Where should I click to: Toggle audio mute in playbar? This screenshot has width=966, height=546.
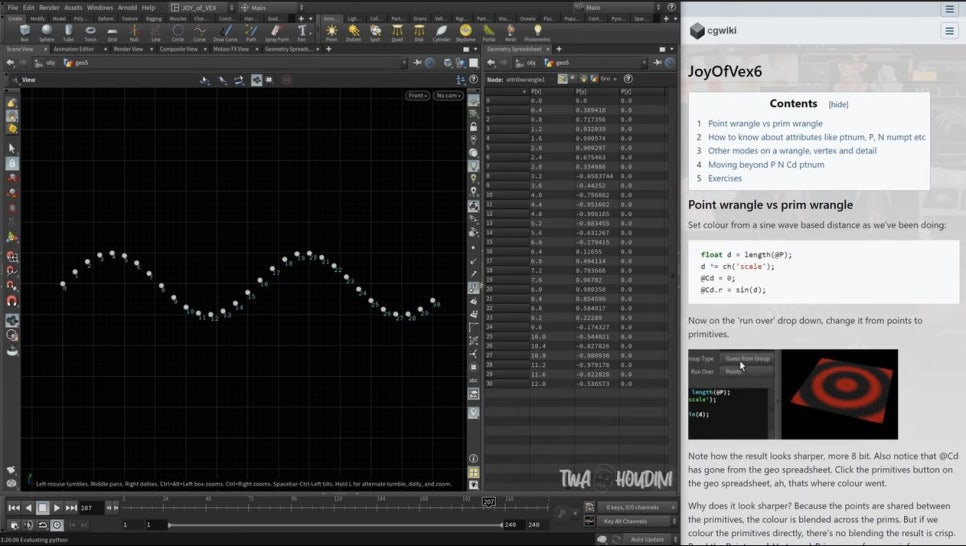click(28, 525)
